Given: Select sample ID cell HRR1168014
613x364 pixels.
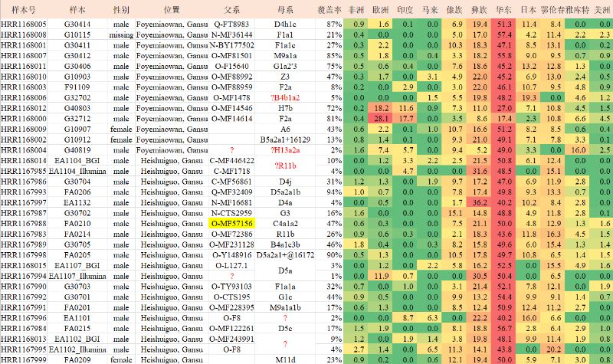Looking at the screenshot, I should click(24, 161).
